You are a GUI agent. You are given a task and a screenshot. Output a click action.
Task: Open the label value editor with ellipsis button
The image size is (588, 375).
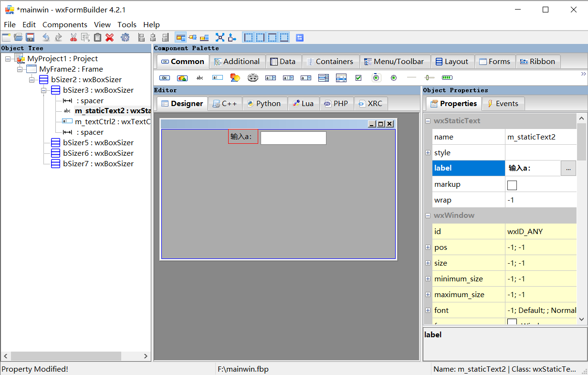tap(568, 168)
